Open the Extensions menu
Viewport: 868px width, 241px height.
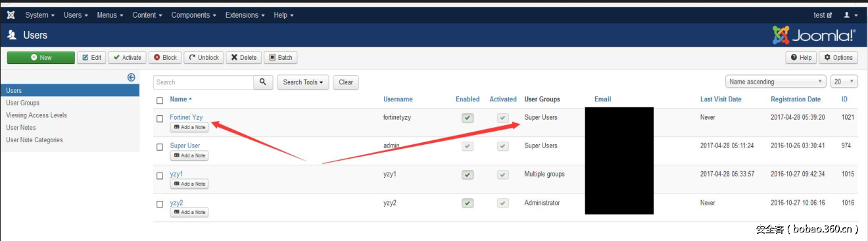[x=245, y=14]
